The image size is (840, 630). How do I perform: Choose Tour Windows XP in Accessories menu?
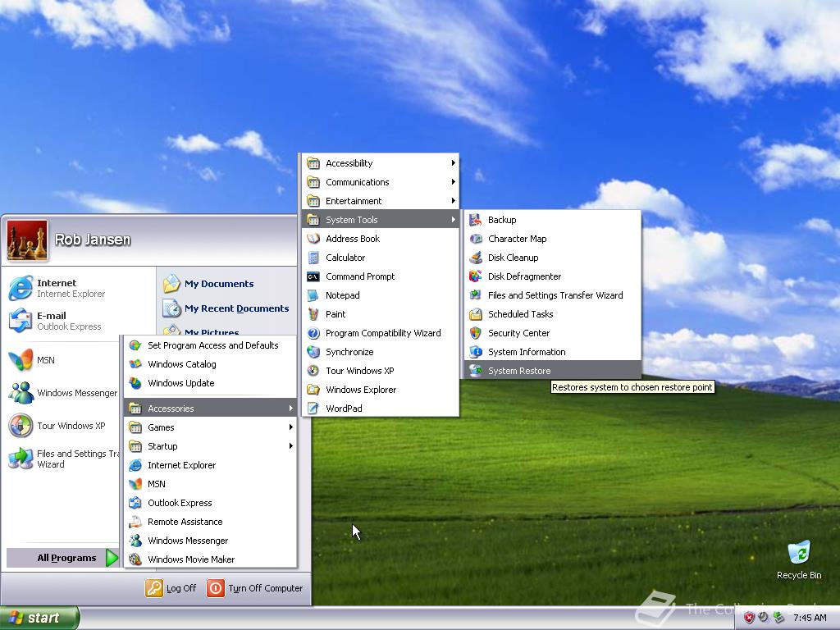pos(380,371)
